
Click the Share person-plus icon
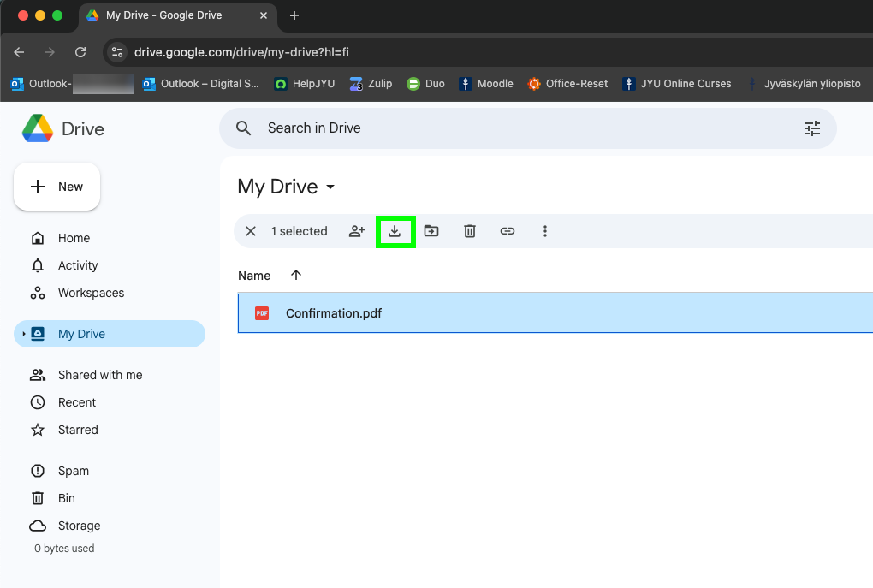[x=357, y=231]
